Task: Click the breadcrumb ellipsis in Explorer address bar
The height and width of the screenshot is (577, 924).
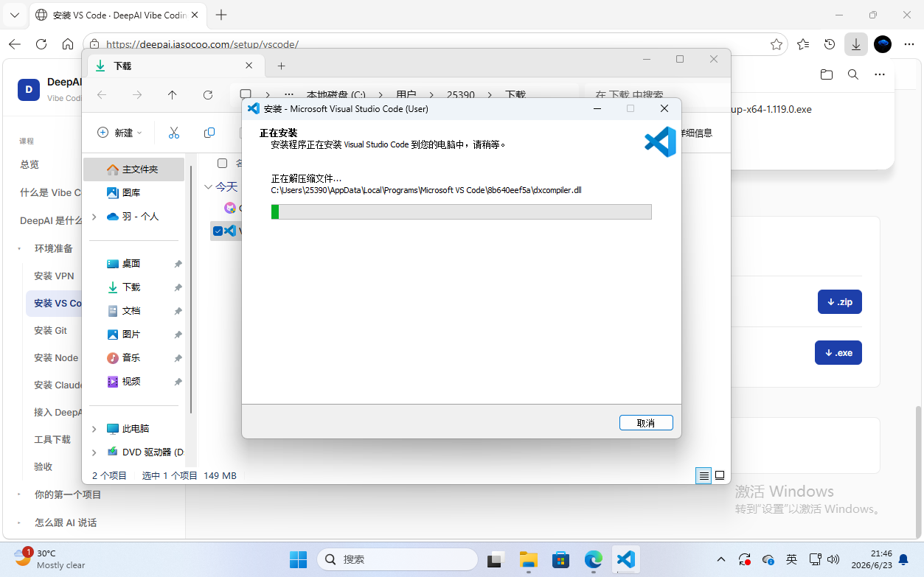Action: click(x=289, y=95)
